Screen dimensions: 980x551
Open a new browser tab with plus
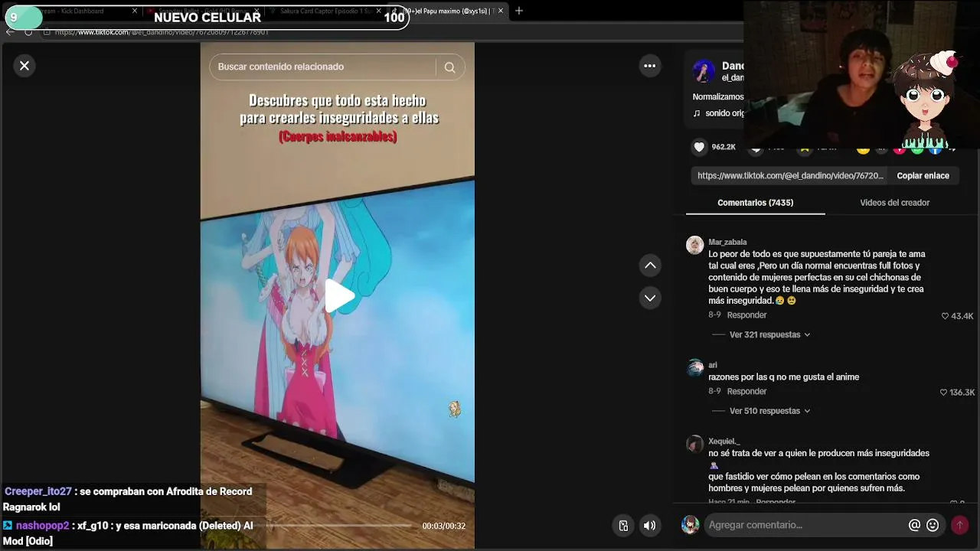519,11
